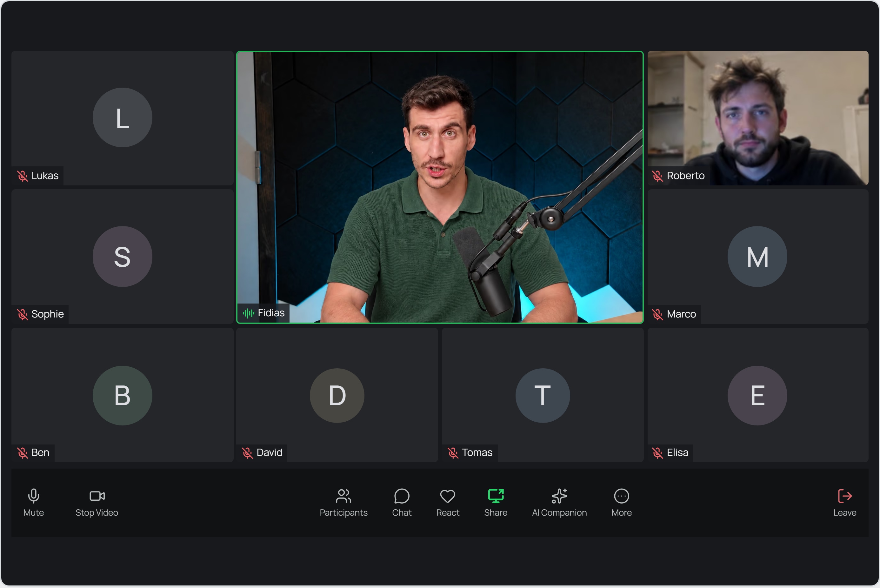Click the Elisa name label
This screenshot has height=588, width=880.
(677, 452)
